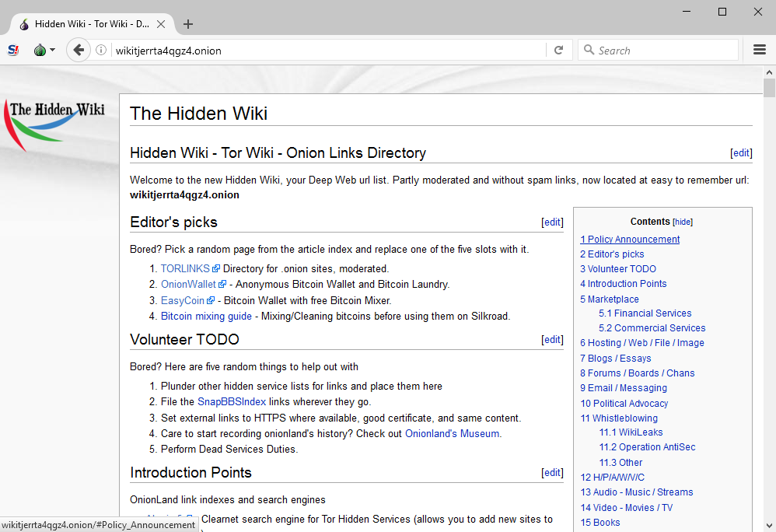
Task: Open a new tab with plus button
Action: (188, 24)
